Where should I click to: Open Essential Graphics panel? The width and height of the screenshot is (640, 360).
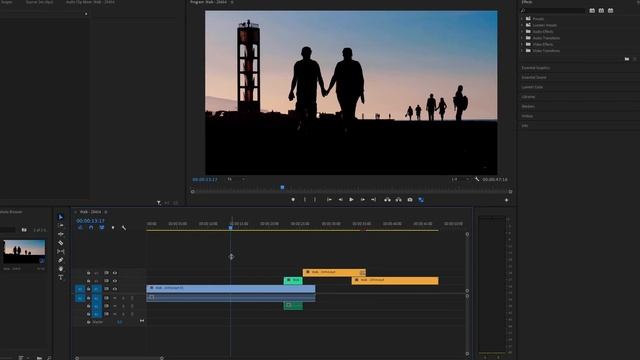[x=536, y=68]
